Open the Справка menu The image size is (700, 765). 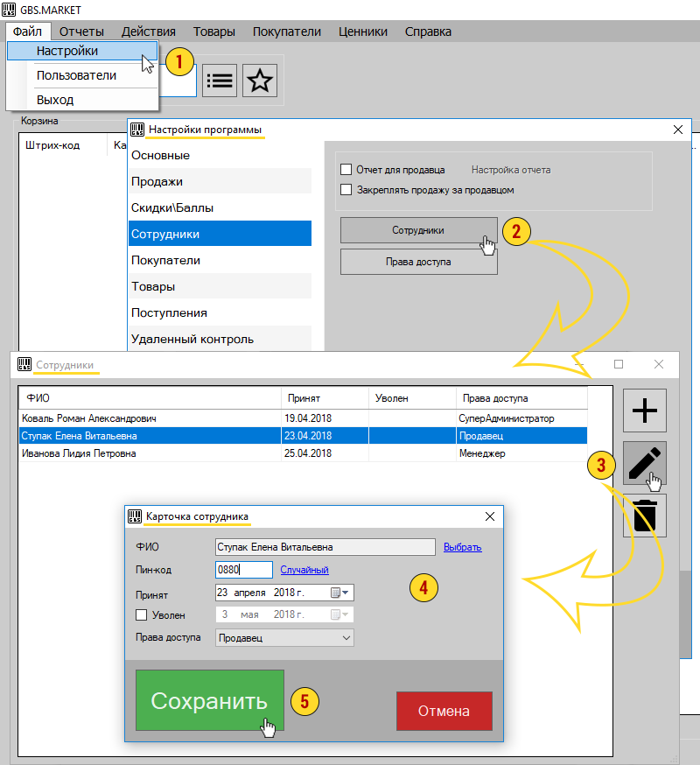428,32
